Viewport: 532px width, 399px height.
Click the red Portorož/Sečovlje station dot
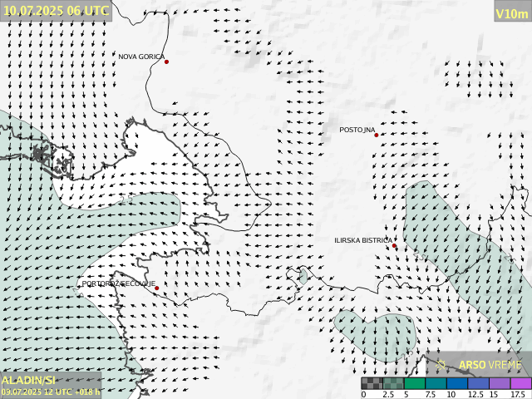coord(157,288)
